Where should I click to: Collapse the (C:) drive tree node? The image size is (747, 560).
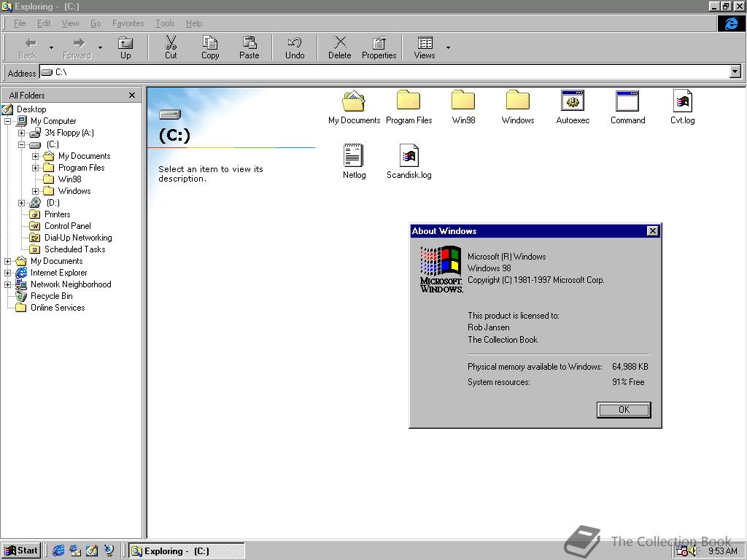click(x=21, y=144)
